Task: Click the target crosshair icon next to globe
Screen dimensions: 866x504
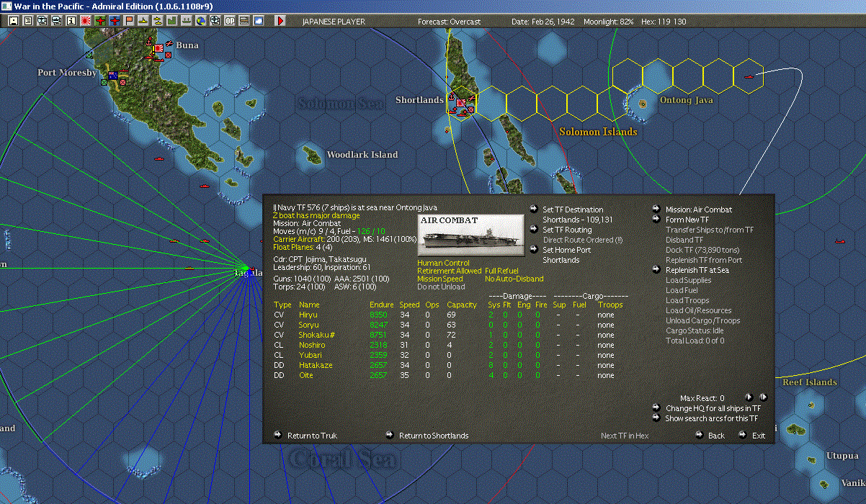Action: (x=215, y=21)
